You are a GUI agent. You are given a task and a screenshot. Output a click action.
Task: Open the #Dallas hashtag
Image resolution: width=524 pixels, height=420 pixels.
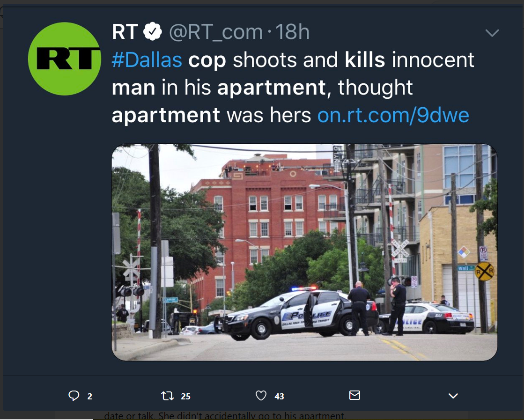coord(147,60)
